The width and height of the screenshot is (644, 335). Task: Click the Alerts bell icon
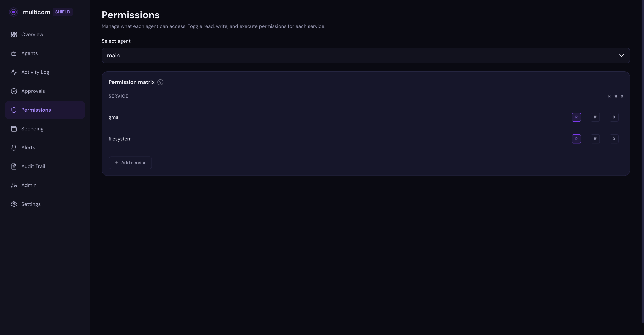[x=14, y=148]
